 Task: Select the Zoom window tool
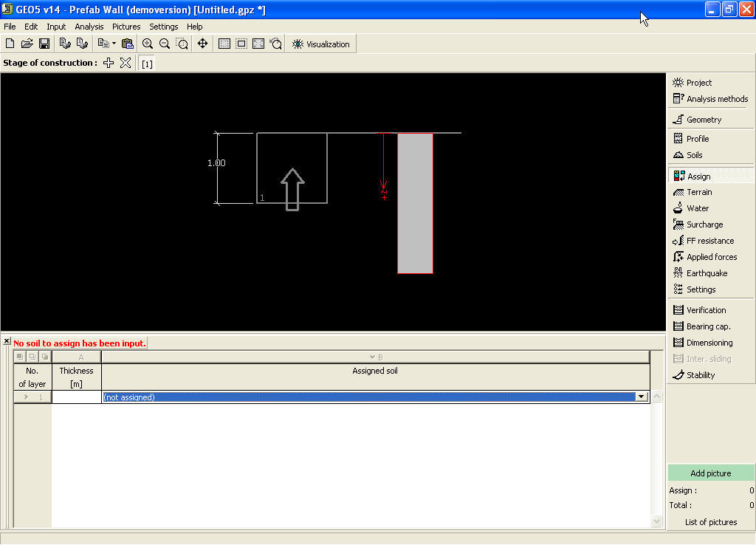point(182,44)
